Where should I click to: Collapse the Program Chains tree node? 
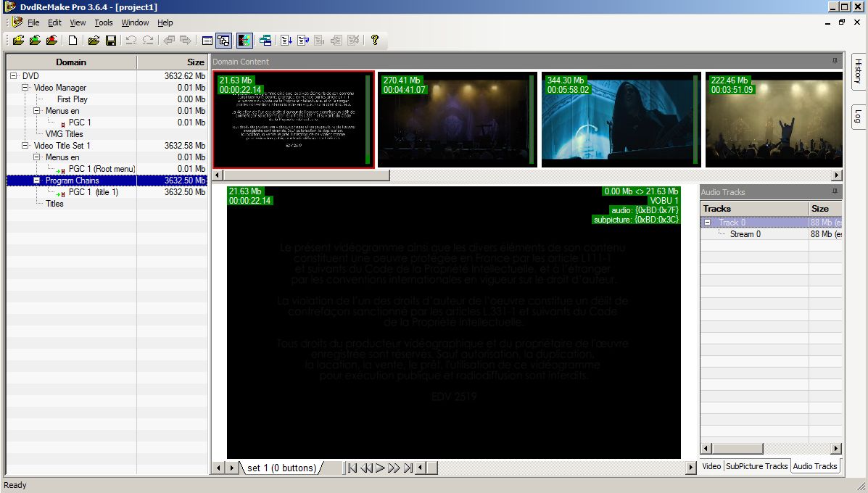click(x=37, y=181)
